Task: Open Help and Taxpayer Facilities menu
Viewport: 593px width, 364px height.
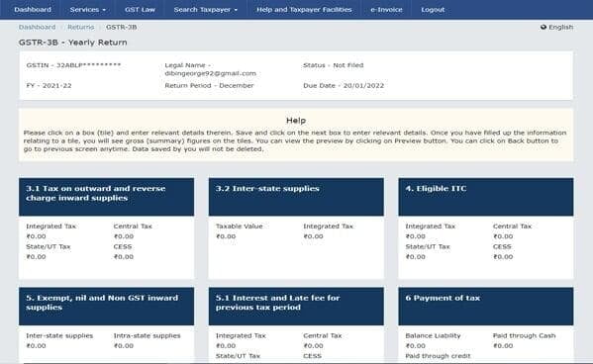Action: (304, 10)
